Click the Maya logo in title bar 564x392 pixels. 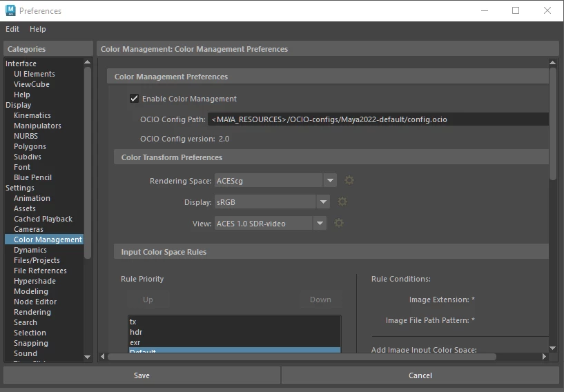pos(10,10)
